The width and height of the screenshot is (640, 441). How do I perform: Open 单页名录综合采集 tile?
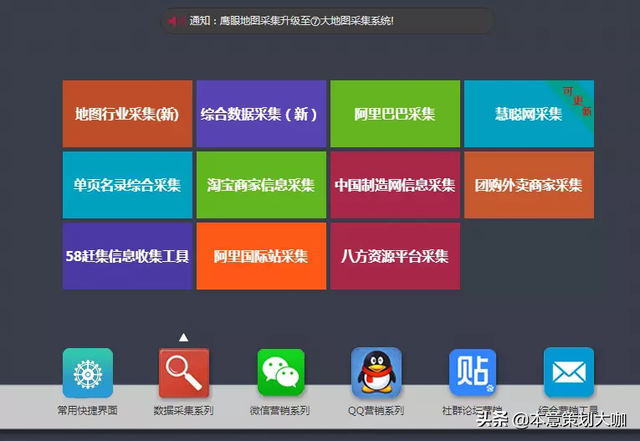pos(127,185)
